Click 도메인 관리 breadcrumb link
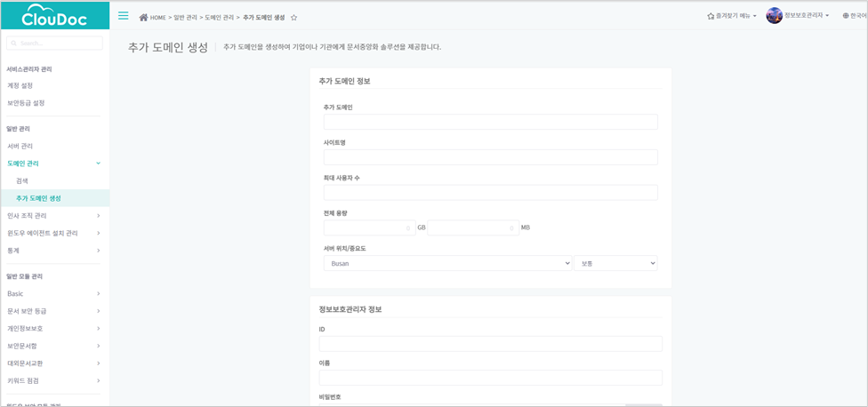 [220, 18]
